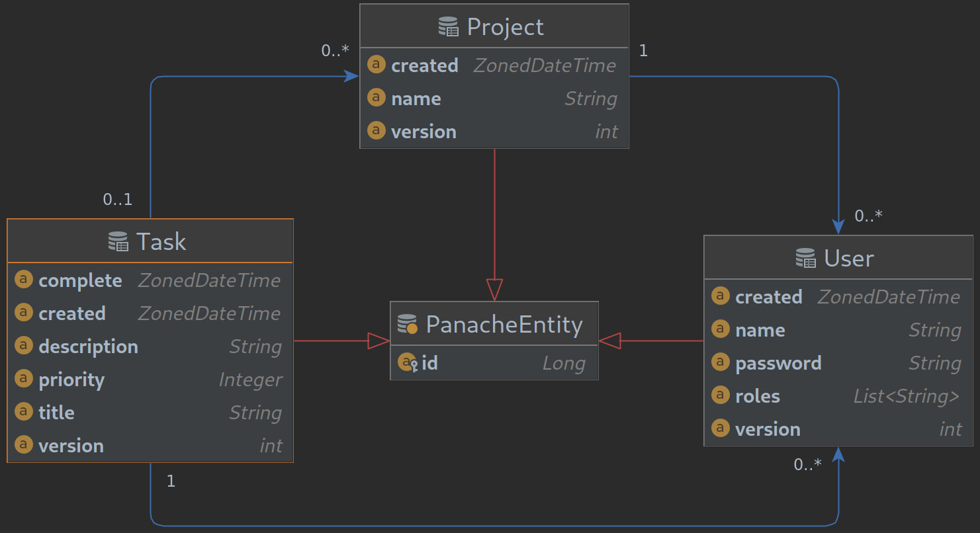Click the attribute icon next to password in User
This screenshot has width=980, height=533.
tap(721, 362)
